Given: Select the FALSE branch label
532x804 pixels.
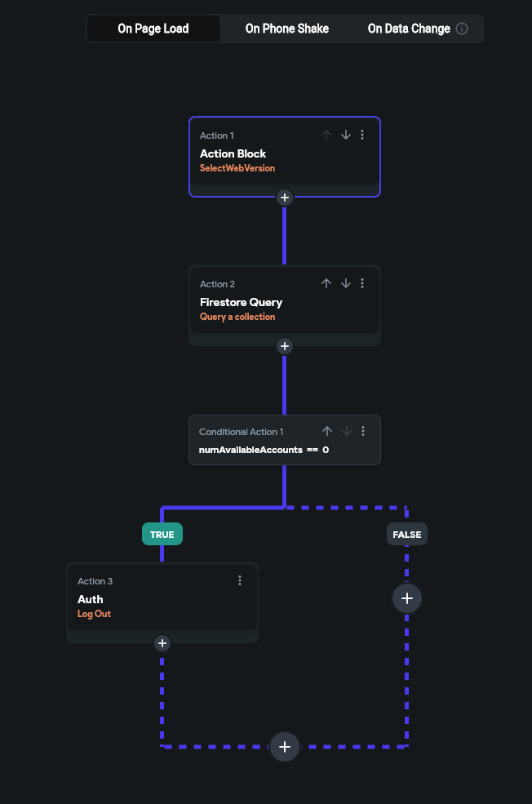Looking at the screenshot, I should pos(406,534).
